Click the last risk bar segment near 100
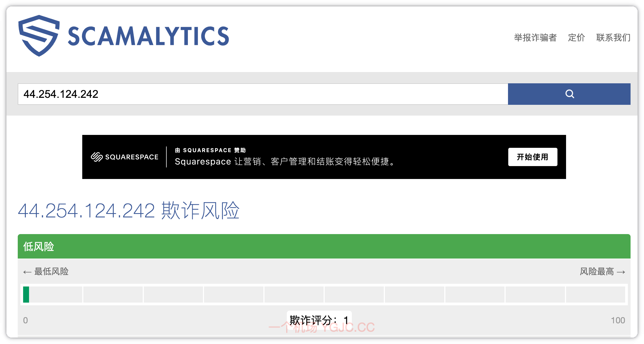644x344 pixels. 595,295
